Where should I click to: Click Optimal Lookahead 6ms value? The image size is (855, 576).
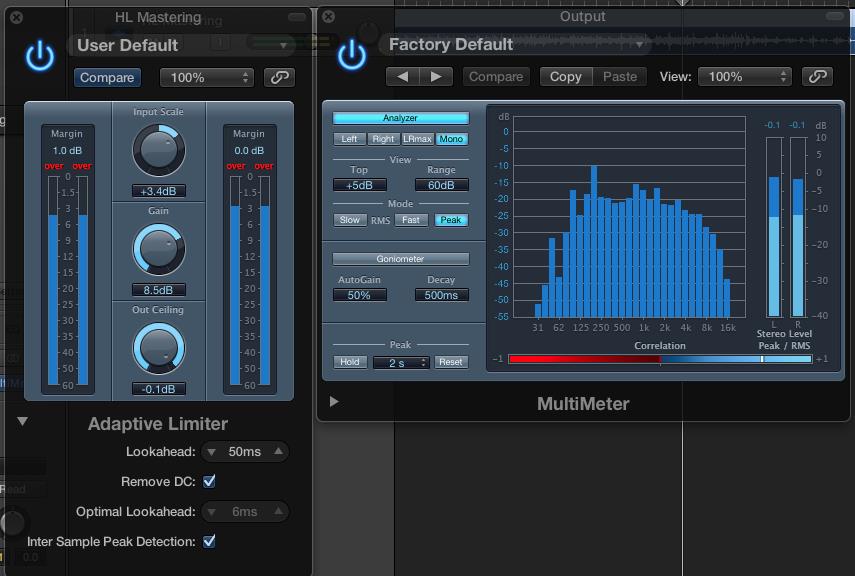pyautogui.click(x=245, y=512)
